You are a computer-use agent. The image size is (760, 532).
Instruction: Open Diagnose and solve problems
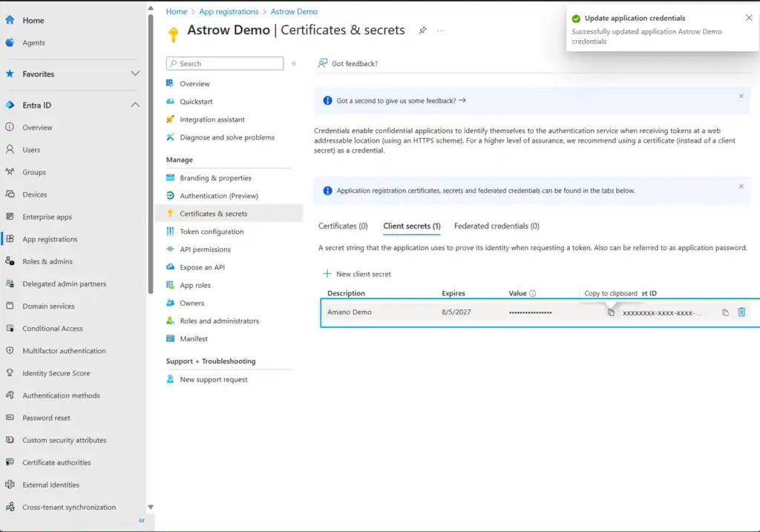(227, 137)
